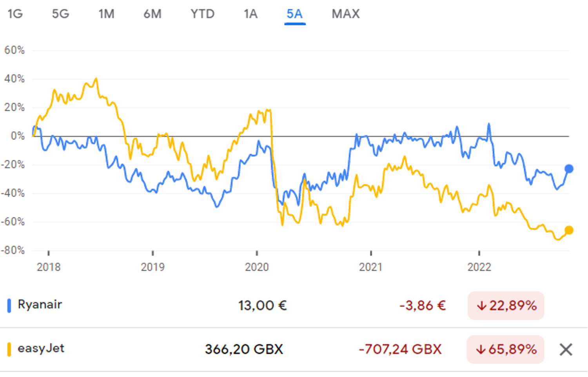
Task: Click the 13,00 € Ryanair price
Action: tap(262, 305)
